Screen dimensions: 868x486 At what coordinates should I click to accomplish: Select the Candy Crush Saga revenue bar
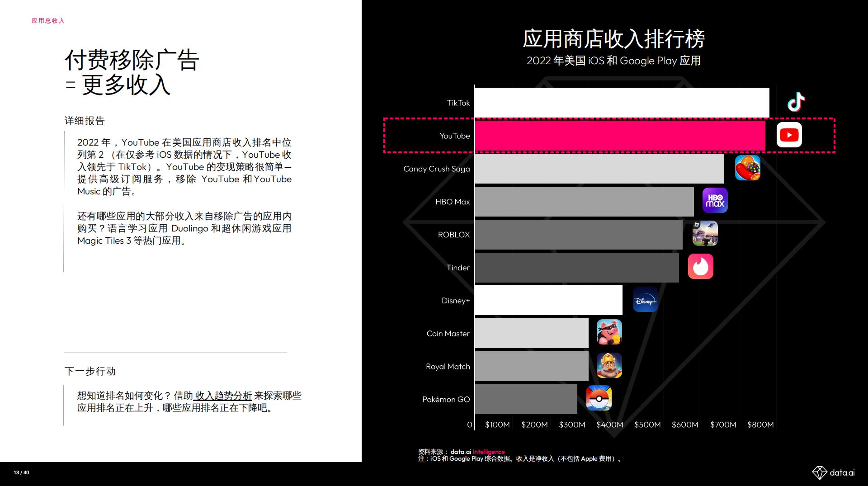(599, 169)
